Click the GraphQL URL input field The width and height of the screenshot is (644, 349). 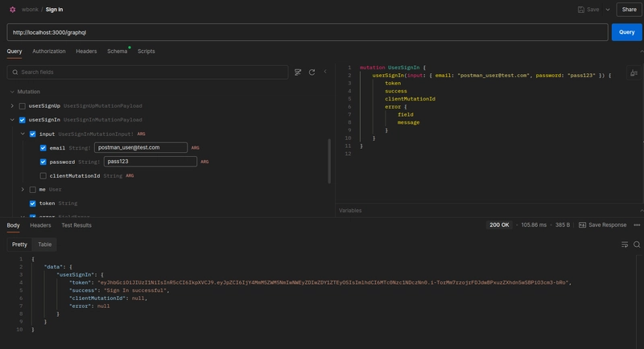(x=308, y=32)
